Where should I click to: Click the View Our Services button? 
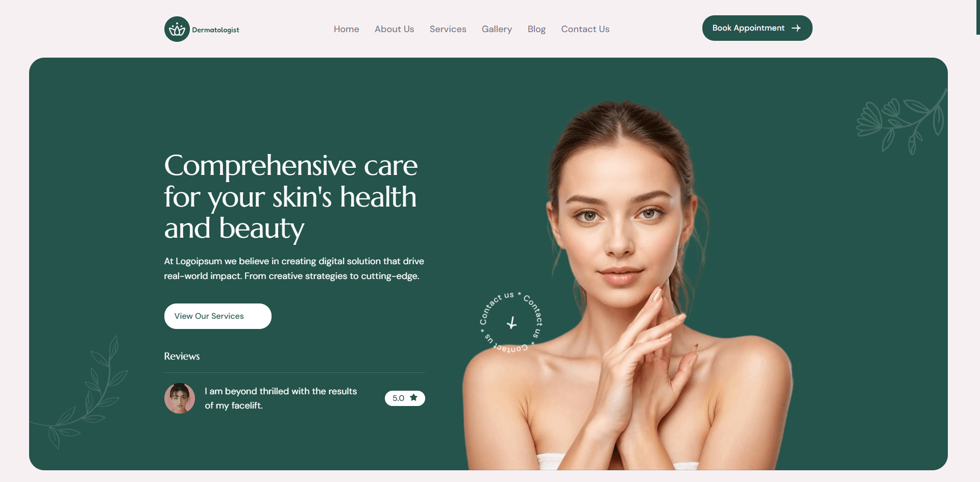point(218,316)
